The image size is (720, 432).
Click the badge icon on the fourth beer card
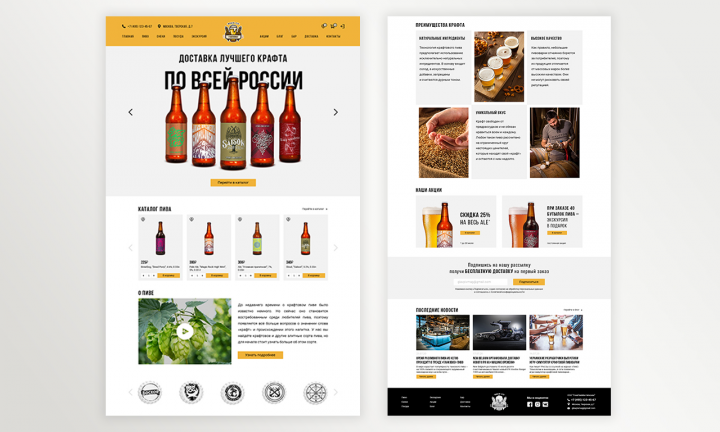click(288, 219)
